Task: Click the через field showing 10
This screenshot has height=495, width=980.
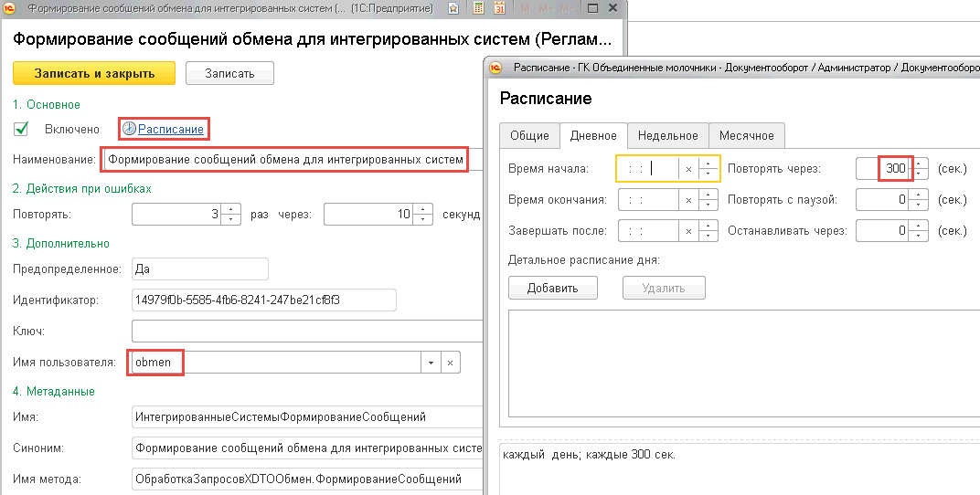Action: (x=369, y=214)
